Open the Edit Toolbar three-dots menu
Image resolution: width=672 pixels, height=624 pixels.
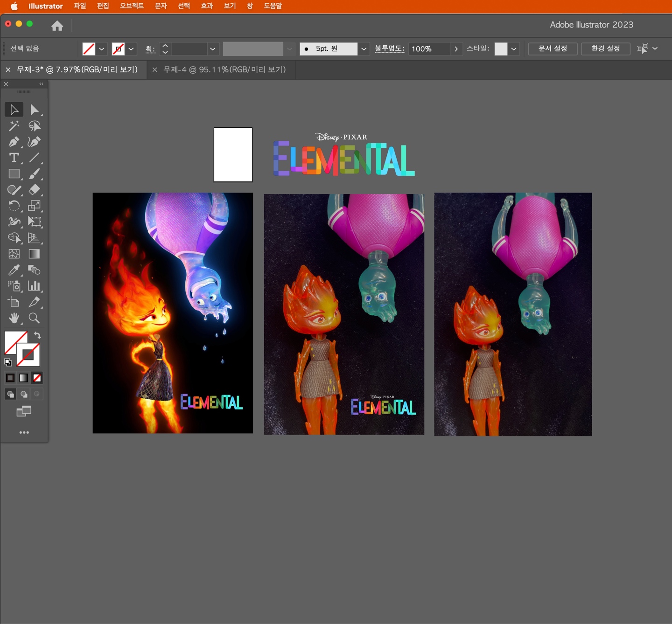tap(24, 433)
